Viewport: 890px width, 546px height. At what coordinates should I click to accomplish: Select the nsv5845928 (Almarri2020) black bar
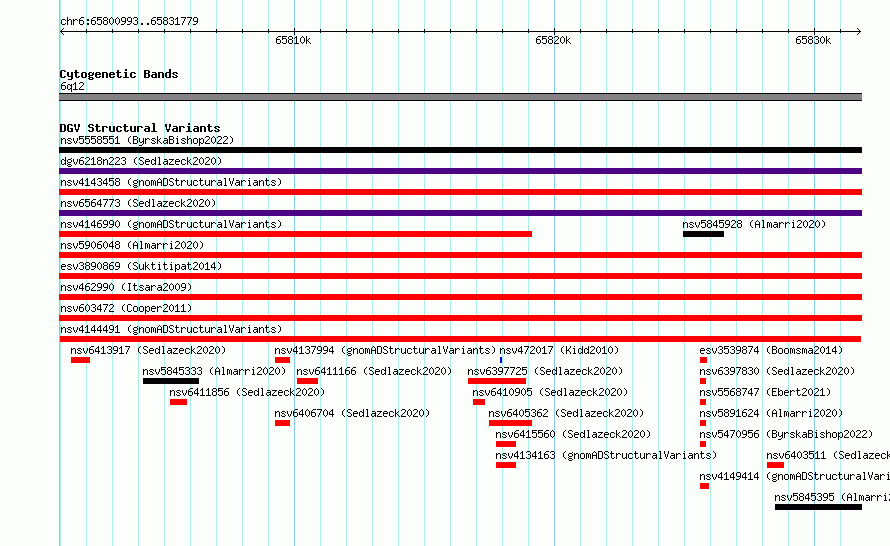703,234
